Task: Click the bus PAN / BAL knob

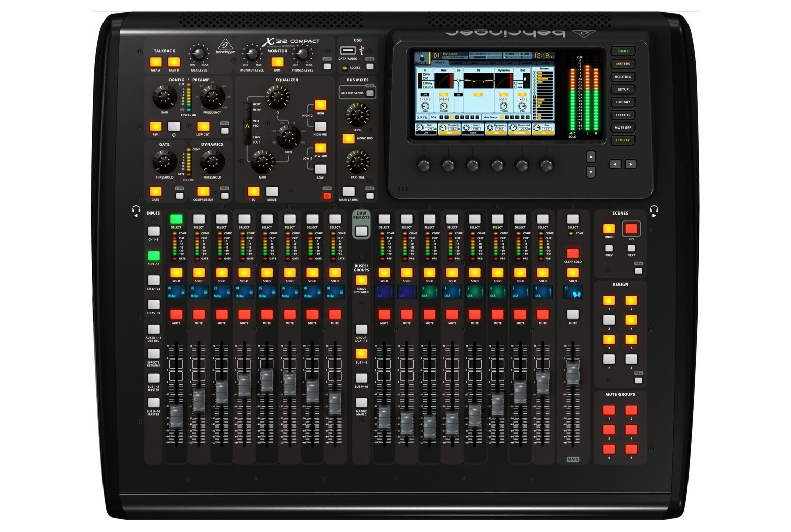Action: point(358,162)
